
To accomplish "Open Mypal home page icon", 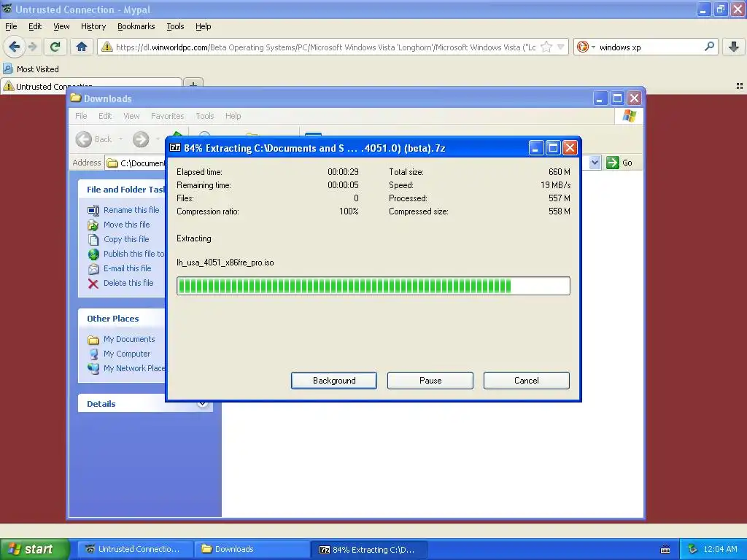I will tap(82, 47).
